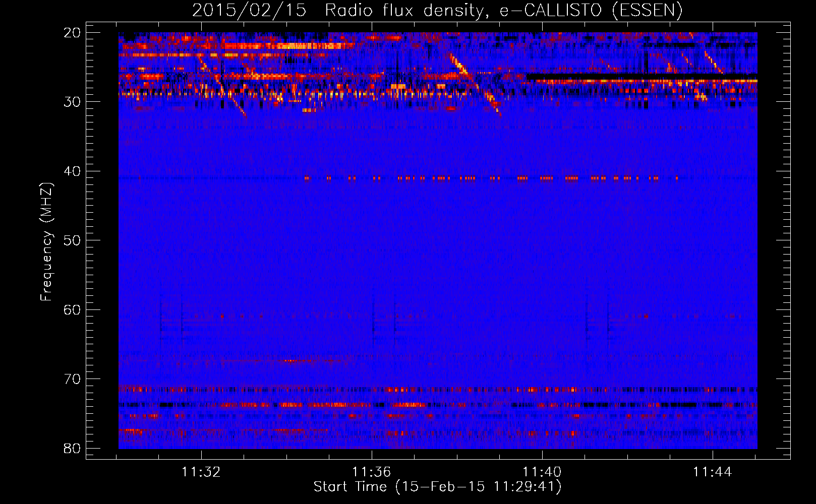Screen dimensions: 816x504
Task: Select the 11:36 time tick label
Action: (372, 472)
